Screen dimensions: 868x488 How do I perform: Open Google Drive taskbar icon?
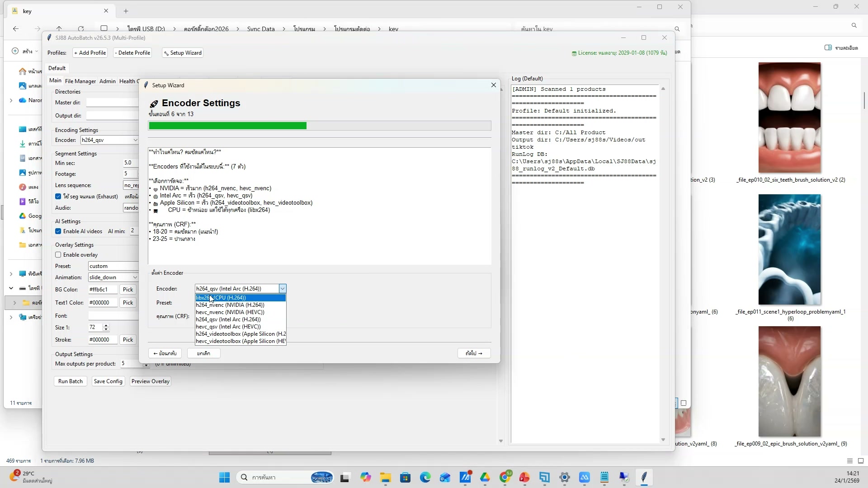(485, 477)
